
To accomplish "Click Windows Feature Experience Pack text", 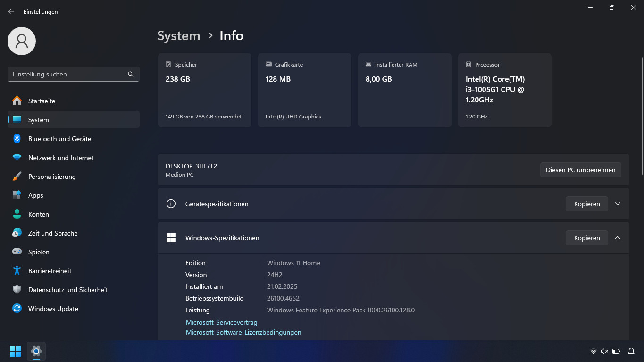I will (x=341, y=310).
